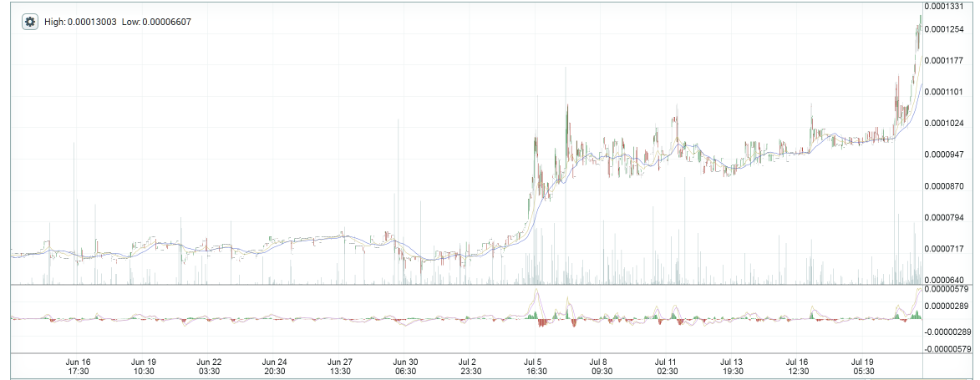Screen dimensions: 980x380
Task: Click the Low: 0.00006607 value
Action: 157,22
